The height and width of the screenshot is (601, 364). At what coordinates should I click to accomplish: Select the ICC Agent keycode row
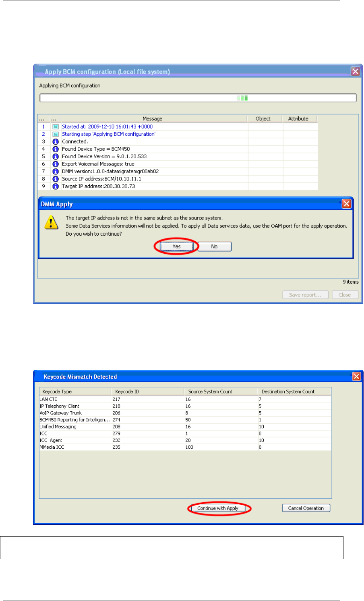tap(185, 440)
